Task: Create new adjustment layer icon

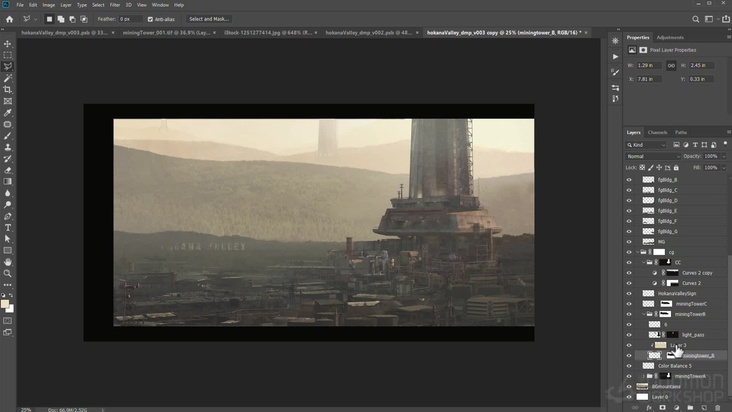Action: [676, 407]
